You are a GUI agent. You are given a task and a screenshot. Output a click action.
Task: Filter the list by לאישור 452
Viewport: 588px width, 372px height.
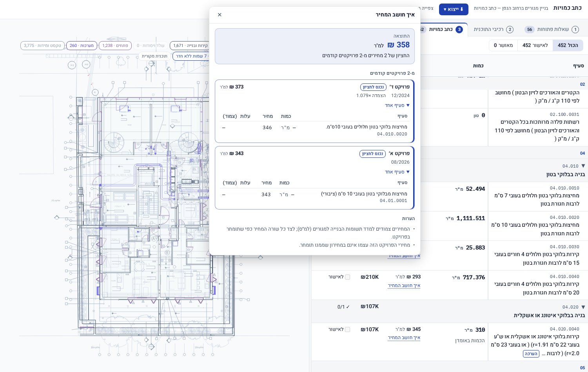pos(535,45)
